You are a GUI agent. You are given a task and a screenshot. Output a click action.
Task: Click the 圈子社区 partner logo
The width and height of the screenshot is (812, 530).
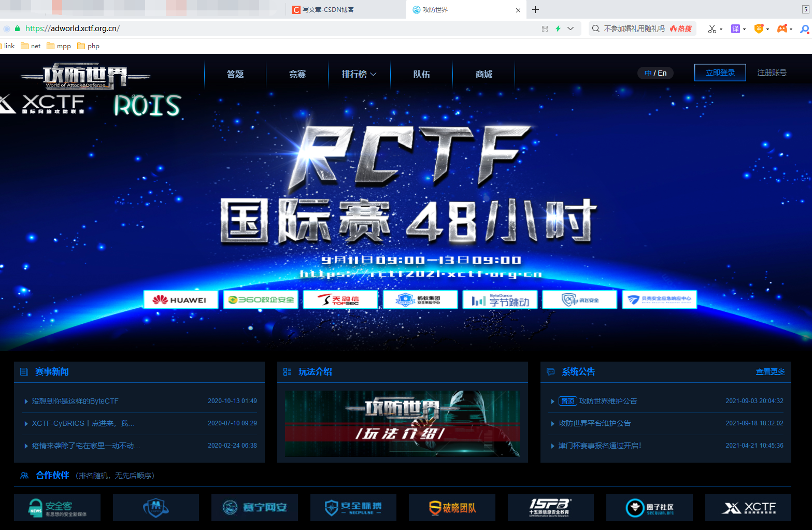[x=649, y=508]
